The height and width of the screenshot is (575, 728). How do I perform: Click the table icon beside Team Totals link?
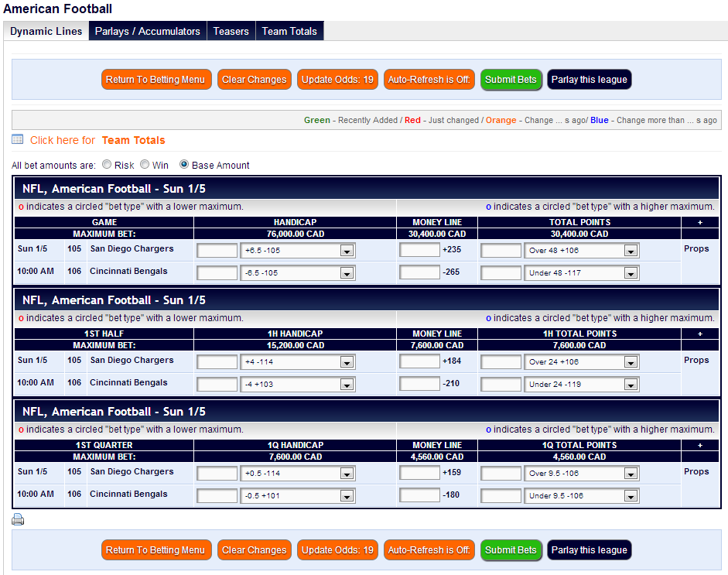pyautogui.click(x=18, y=139)
